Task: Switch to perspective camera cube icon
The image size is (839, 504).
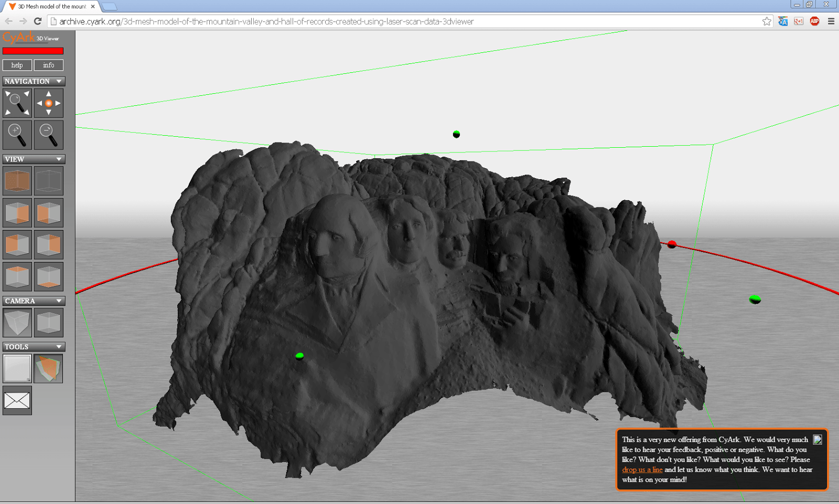Action: tap(17, 322)
